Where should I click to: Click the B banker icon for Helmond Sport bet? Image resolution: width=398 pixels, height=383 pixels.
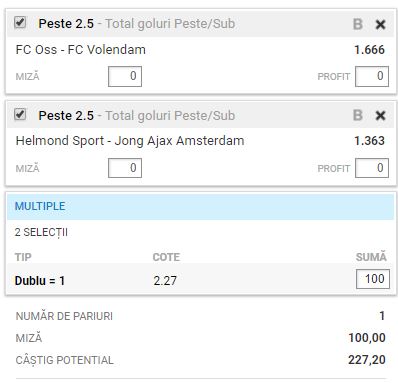pyautogui.click(x=358, y=115)
